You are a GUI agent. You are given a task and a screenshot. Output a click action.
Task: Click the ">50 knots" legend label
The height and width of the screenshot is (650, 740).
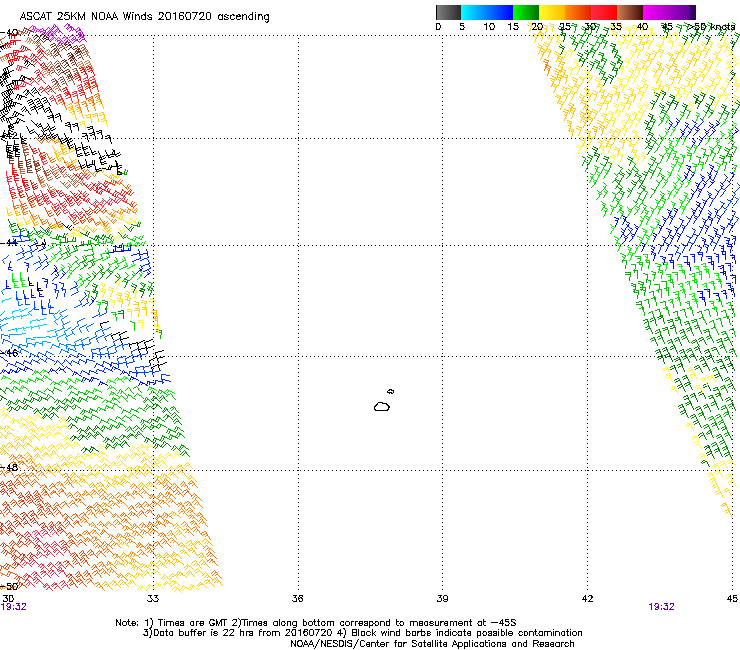(712, 27)
